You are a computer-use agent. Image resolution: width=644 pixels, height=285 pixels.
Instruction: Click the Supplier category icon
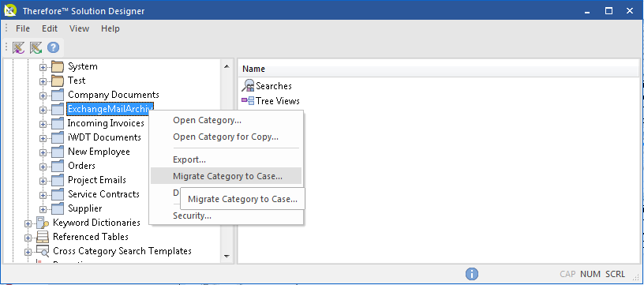pos(58,208)
